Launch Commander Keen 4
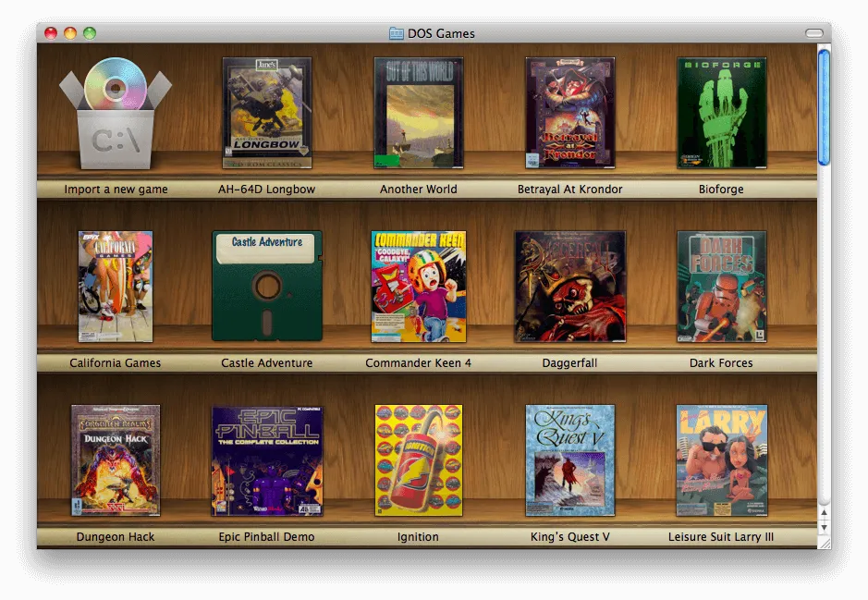The height and width of the screenshot is (600, 868). point(418,286)
